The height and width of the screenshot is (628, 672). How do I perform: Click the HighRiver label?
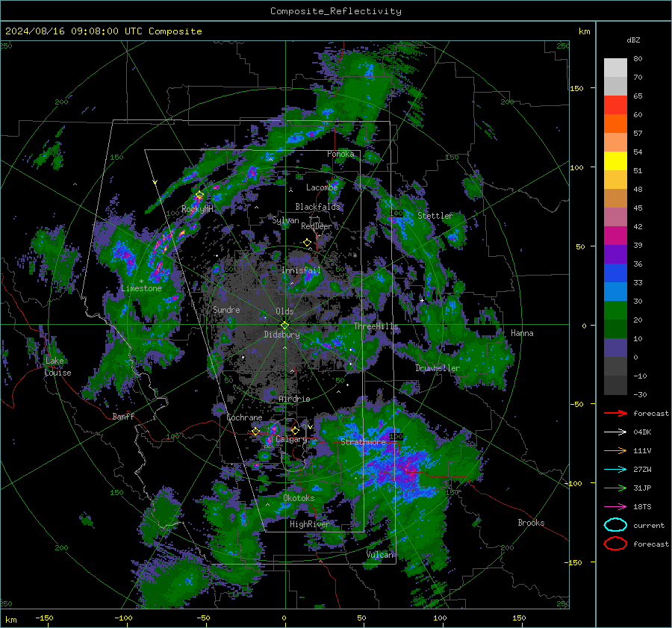(310, 524)
